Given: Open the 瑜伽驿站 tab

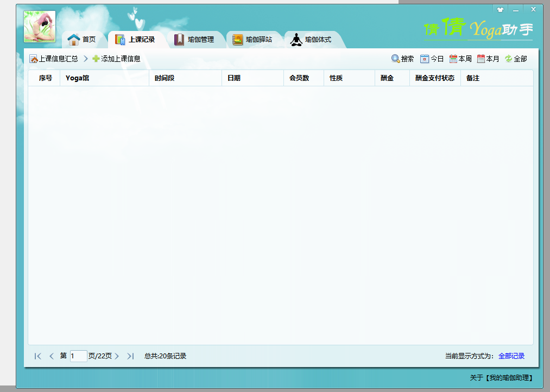Looking at the screenshot, I should tap(252, 40).
